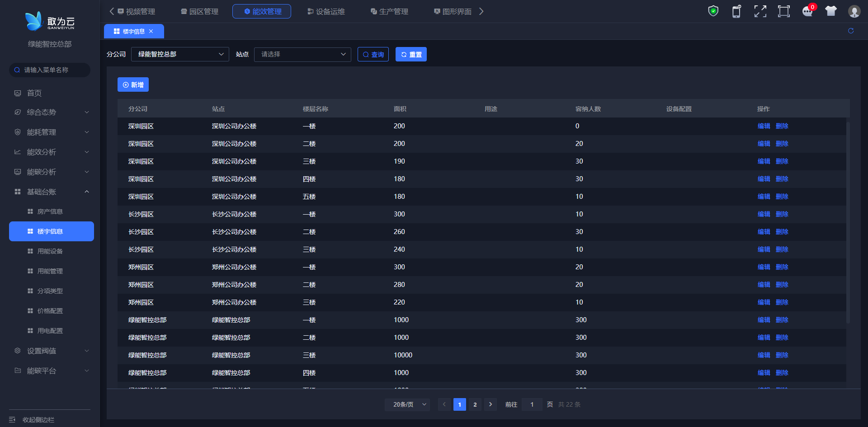Toggle fullscreen with the expand arrows icon
Image resolution: width=868 pixels, height=427 pixels.
click(760, 11)
